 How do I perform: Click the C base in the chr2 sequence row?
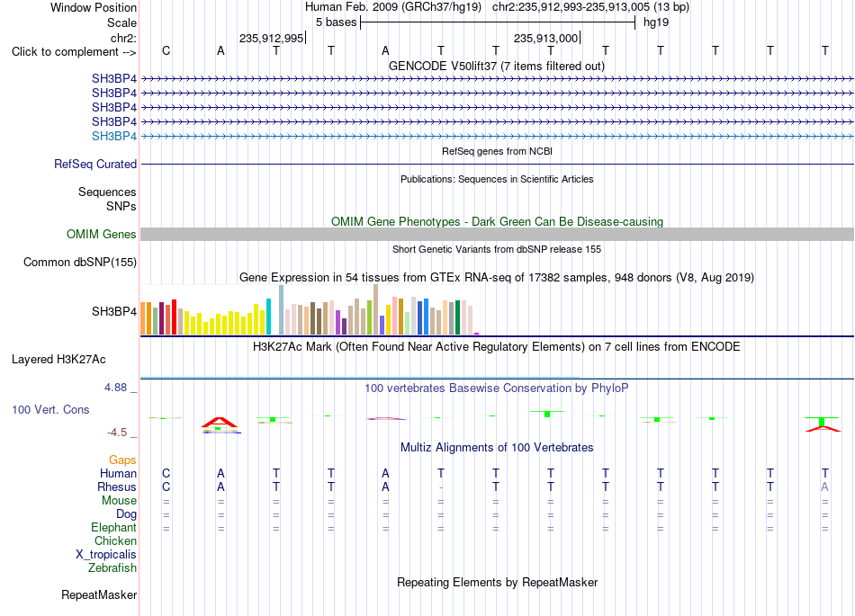(x=166, y=50)
